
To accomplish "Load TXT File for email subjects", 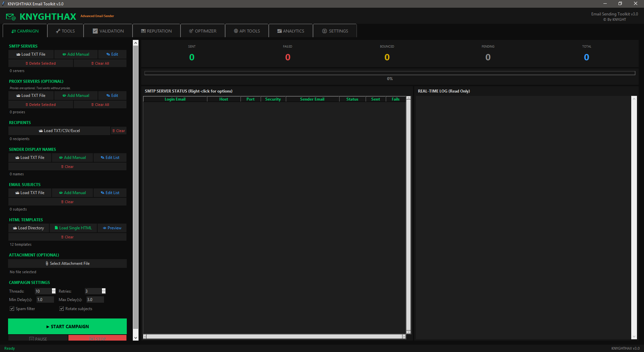I will pyautogui.click(x=30, y=193).
